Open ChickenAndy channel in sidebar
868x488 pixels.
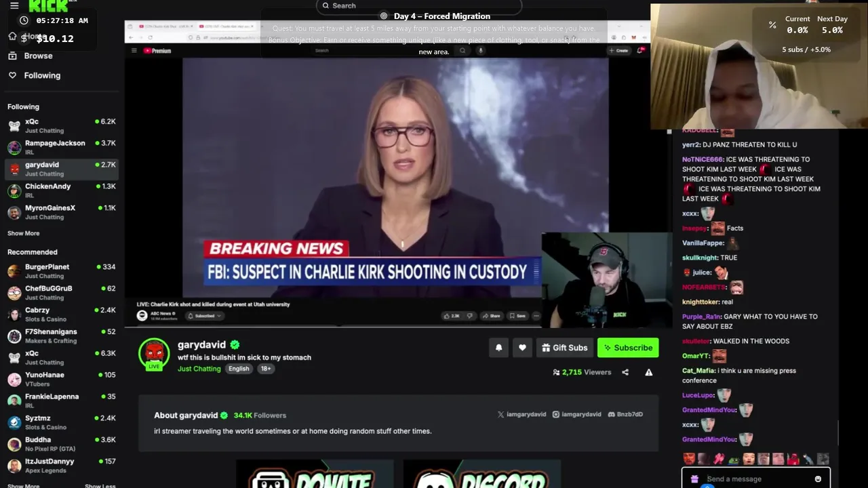click(x=62, y=190)
